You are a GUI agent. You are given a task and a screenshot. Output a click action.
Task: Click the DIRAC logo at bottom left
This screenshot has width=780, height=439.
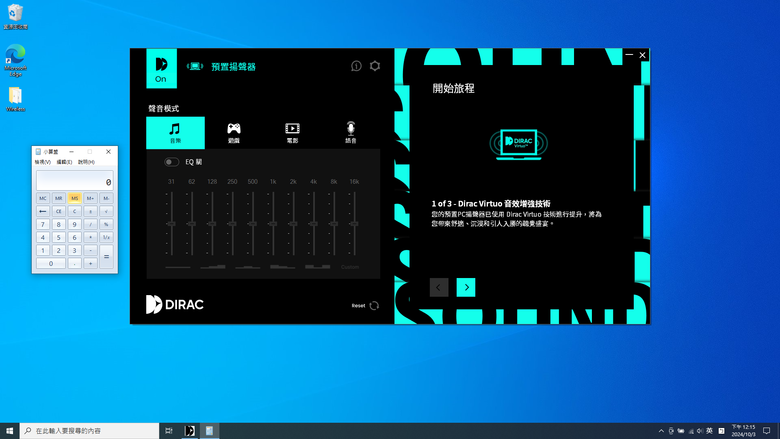point(175,304)
